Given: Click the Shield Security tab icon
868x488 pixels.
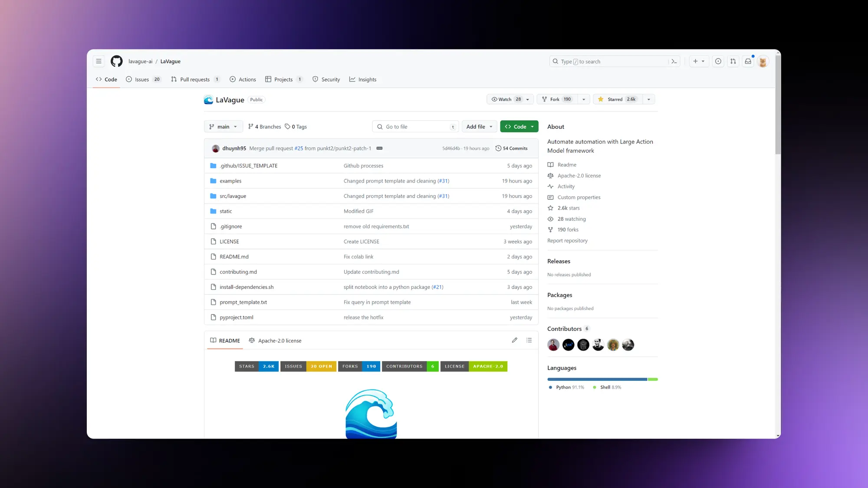Looking at the screenshot, I should tap(315, 79).
